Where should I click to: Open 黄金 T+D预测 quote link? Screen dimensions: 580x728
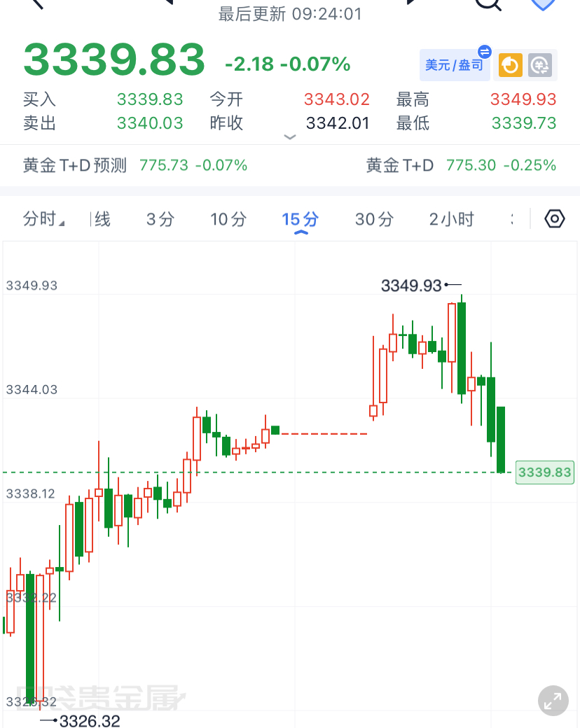click(135, 165)
